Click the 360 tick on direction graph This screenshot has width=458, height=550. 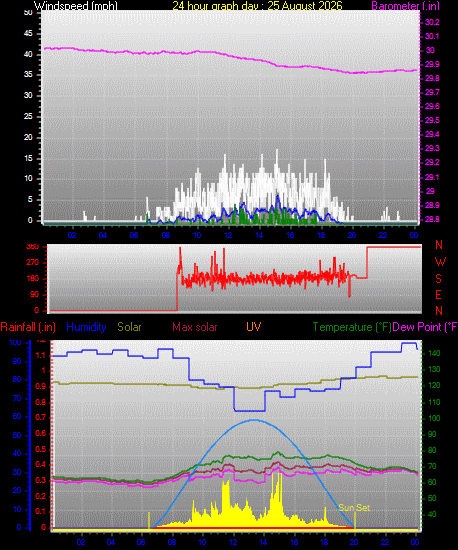tap(33, 247)
